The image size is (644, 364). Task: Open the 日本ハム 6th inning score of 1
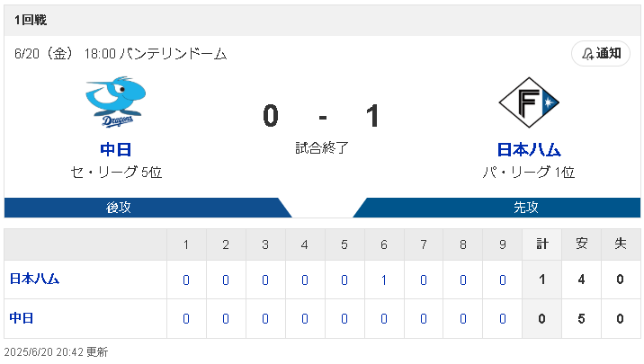383,280
